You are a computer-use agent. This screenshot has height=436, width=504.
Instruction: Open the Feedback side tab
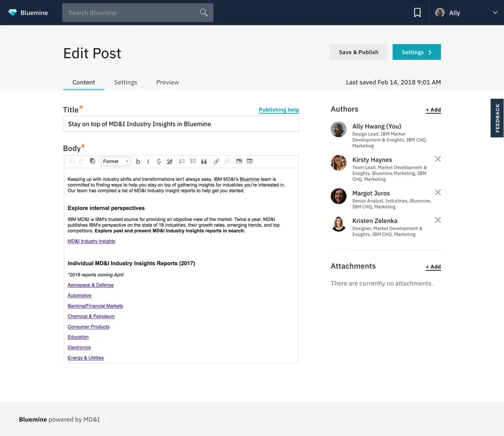(497, 118)
